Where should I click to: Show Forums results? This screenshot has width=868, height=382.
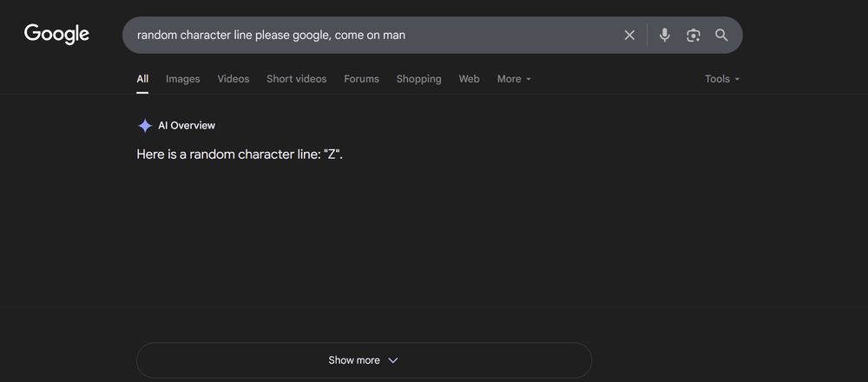click(361, 79)
